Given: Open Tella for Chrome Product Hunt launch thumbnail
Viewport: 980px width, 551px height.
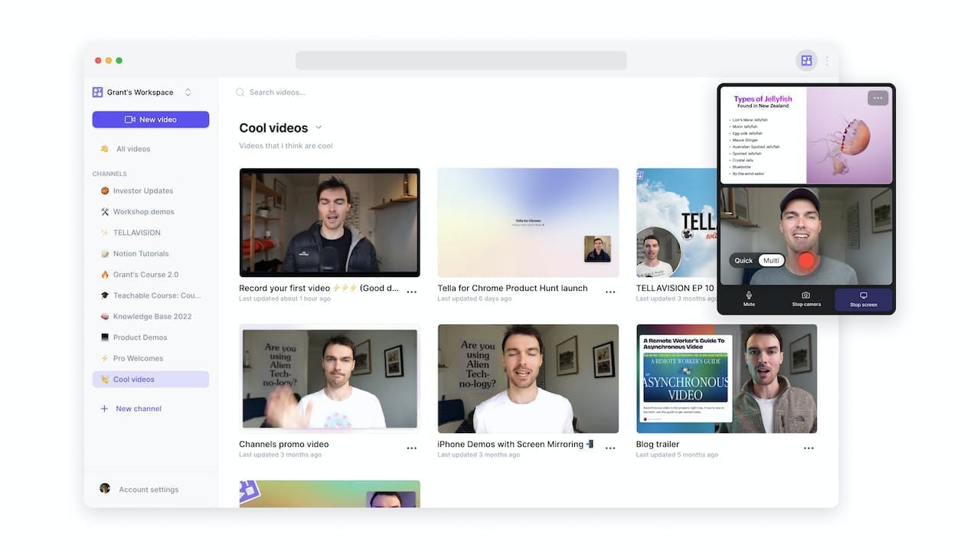Looking at the screenshot, I should [528, 223].
